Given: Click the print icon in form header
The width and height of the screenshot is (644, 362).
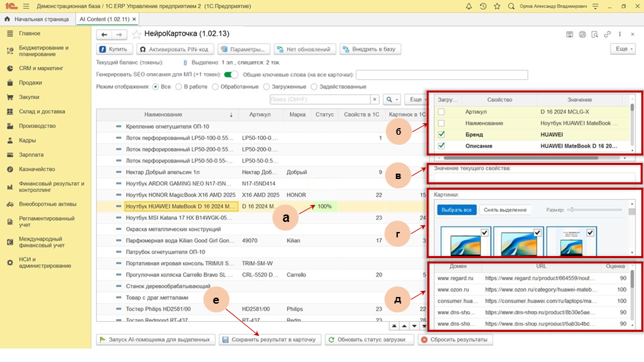Looking at the screenshot, I should (582, 34).
